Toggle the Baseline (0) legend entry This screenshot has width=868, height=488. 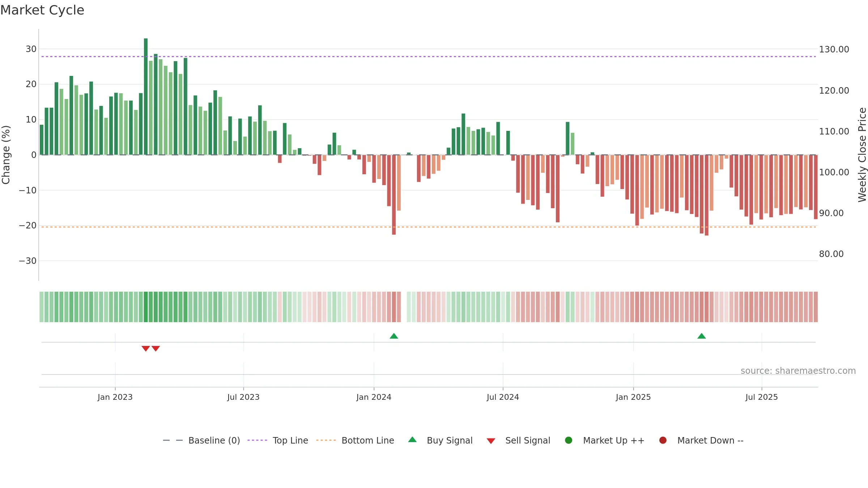[x=201, y=440]
